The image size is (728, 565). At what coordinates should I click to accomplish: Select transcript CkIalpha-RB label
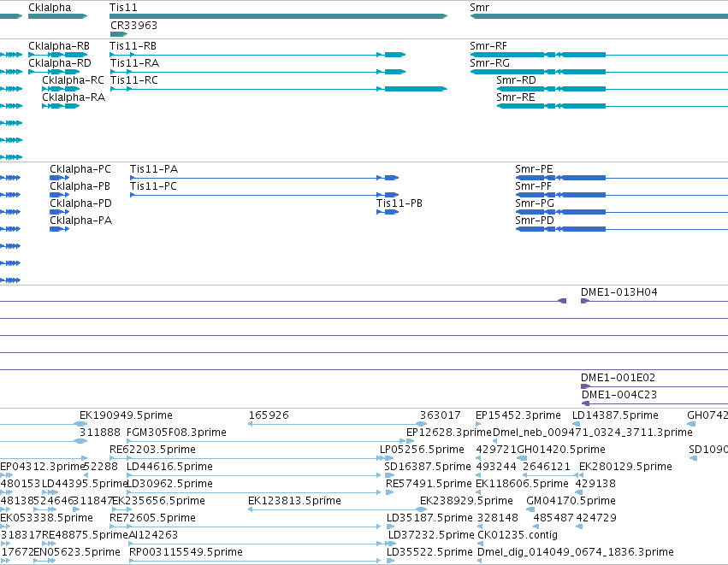[x=59, y=46]
